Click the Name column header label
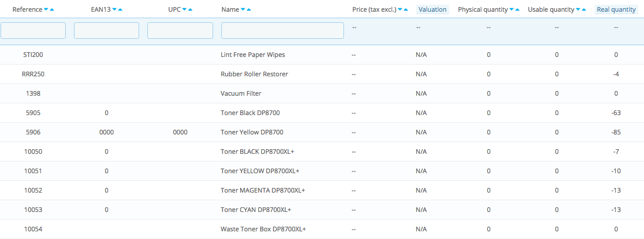 tap(230, 9)
